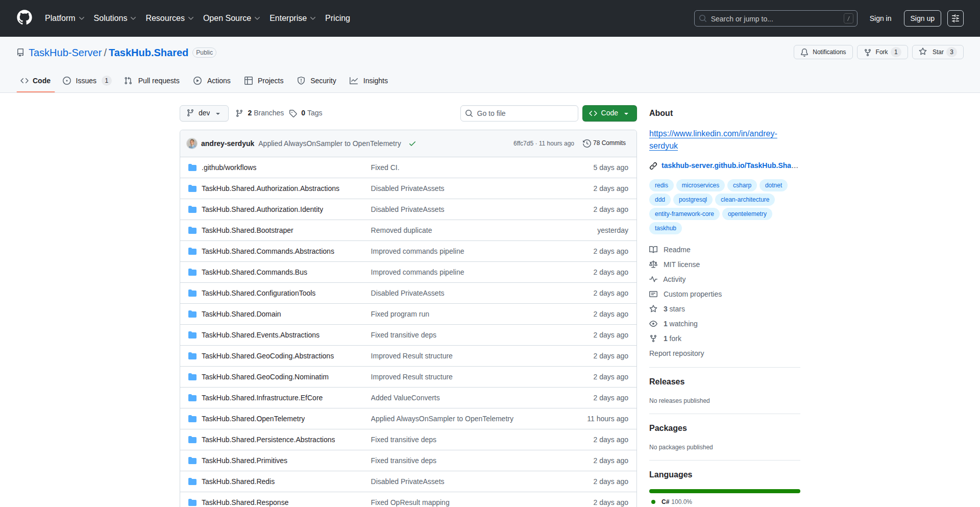Viewport: 980px width, 507px height.
Task: Toggle watching via the eye indicator
Action: pyautogui.click(x=653, y=324)
